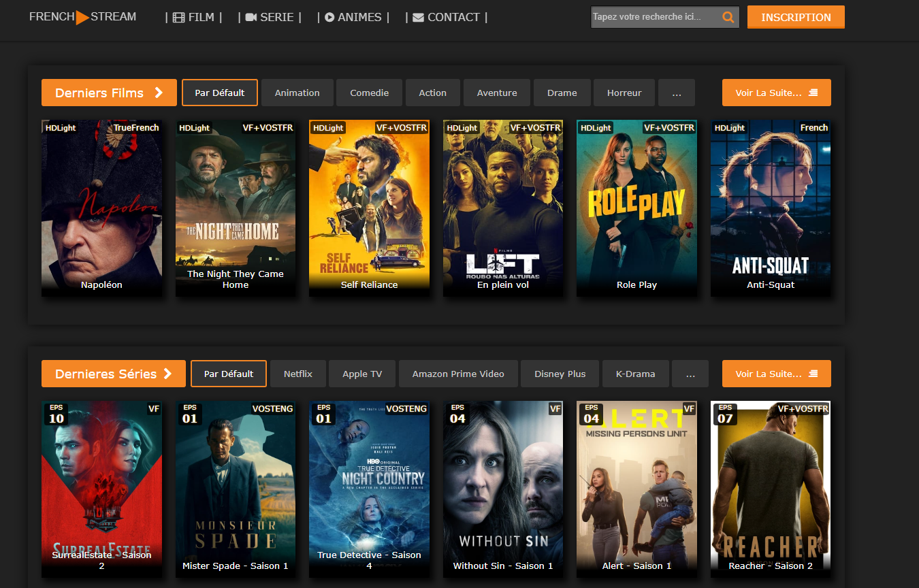
Task: Open the ANIMES section from the navbar
Action: click(353, 18)
